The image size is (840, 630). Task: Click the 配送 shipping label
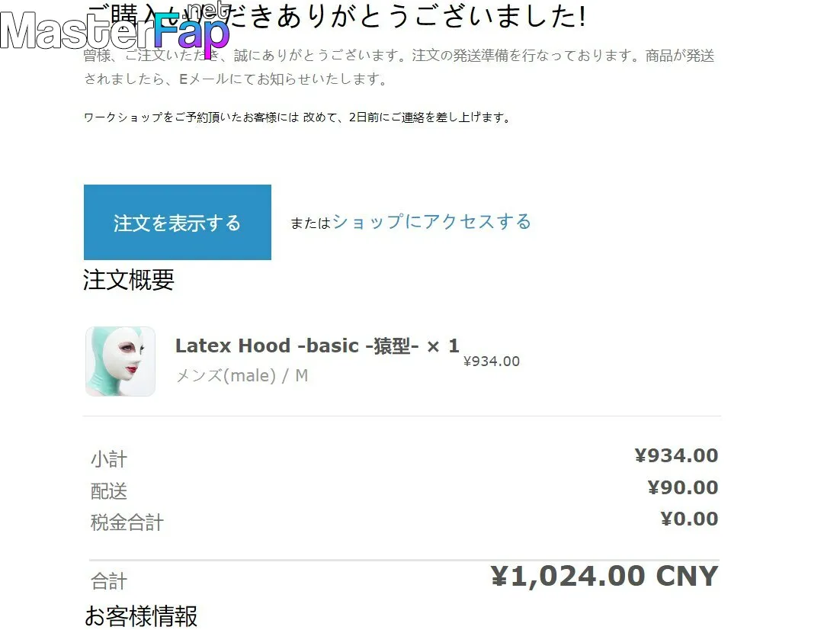pos(109,490)
